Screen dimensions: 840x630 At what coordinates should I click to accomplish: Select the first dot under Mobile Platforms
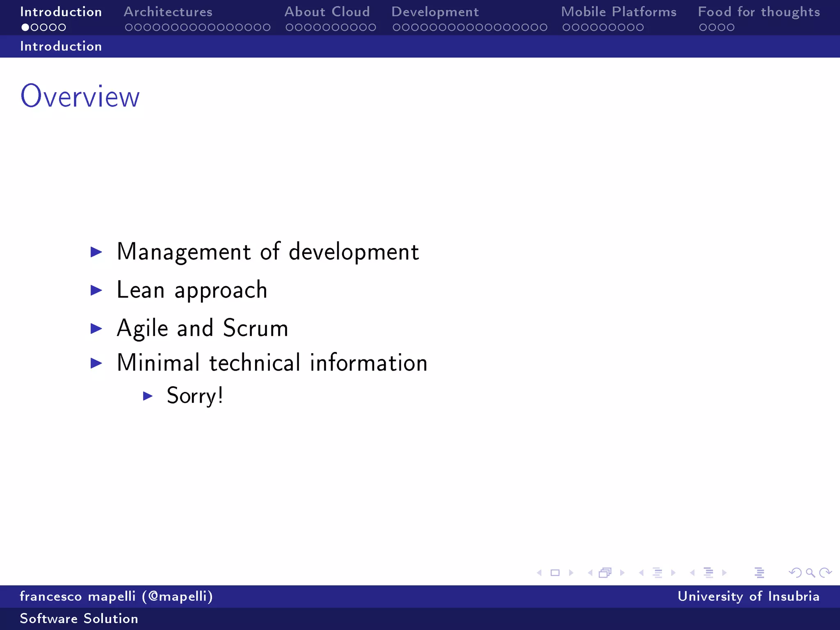tap(566, 27)
